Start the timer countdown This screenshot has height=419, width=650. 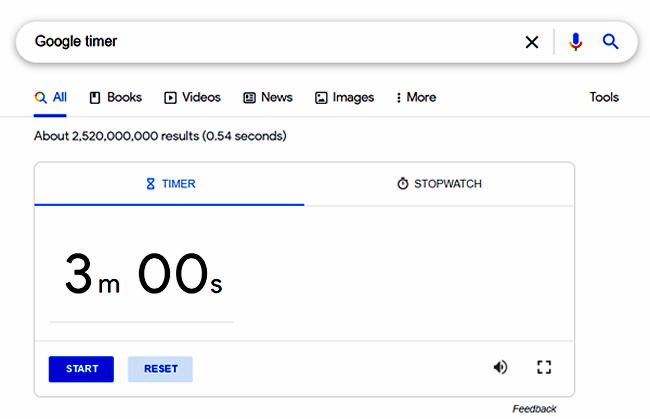81,369
